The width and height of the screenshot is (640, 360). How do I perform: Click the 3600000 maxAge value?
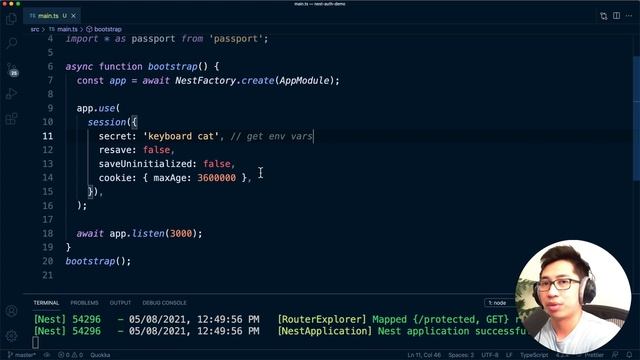(216, 178)
